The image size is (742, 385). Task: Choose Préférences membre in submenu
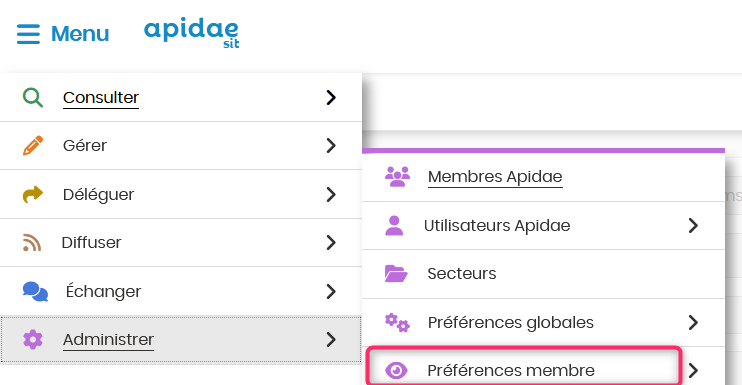524,367
